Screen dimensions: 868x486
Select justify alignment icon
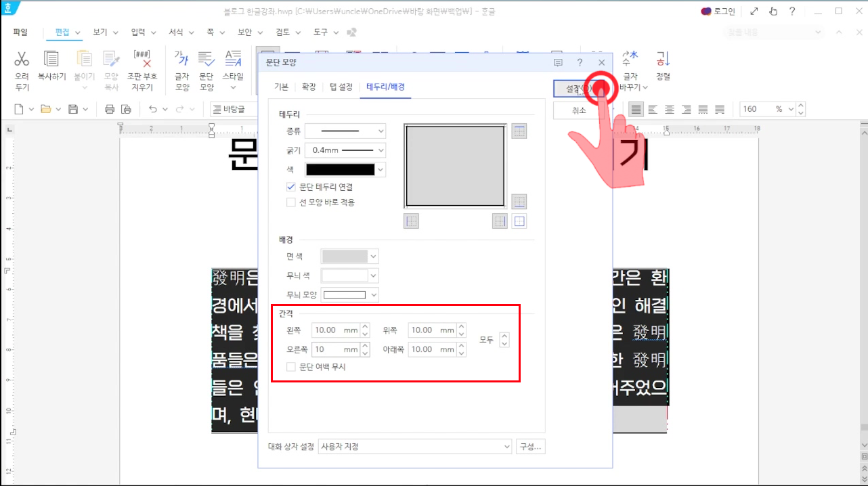click(636, 109)
